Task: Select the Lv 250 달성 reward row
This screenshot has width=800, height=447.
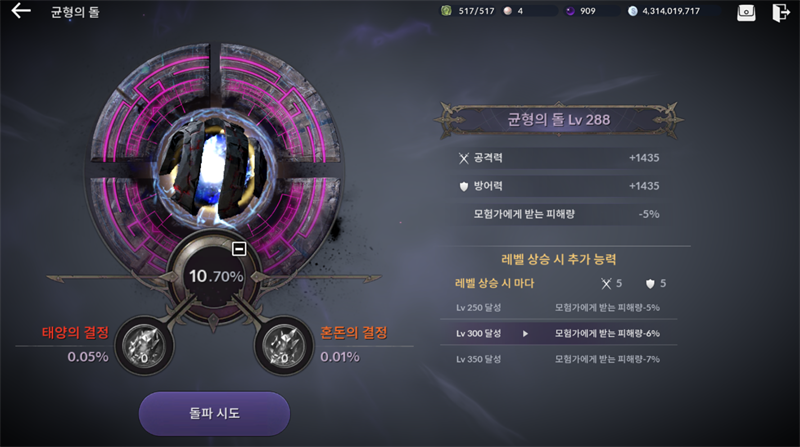Action: [x=558, y=308]
